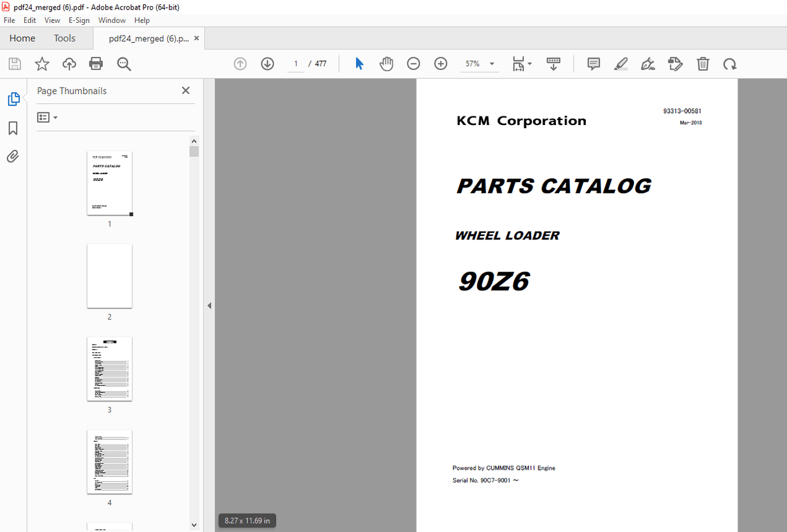This screenshot has width=787, height=532.
Task: Select the Hand tool
Action: (386, 63)
